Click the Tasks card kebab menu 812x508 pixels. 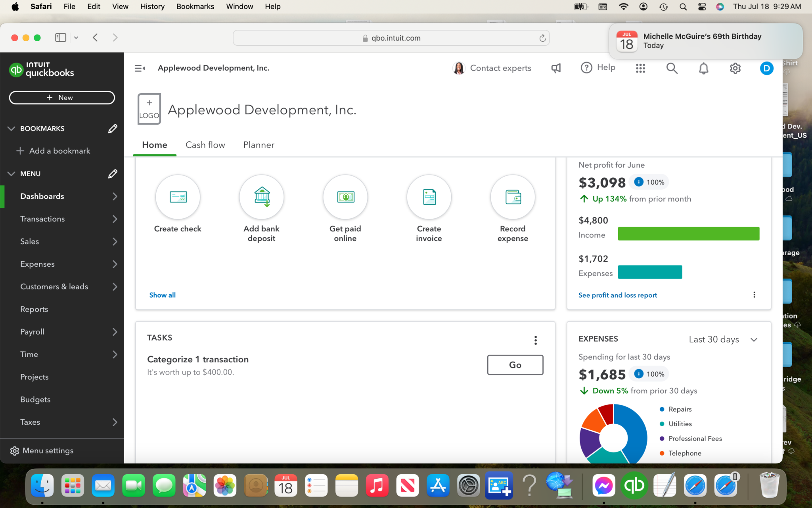[535, 340]
